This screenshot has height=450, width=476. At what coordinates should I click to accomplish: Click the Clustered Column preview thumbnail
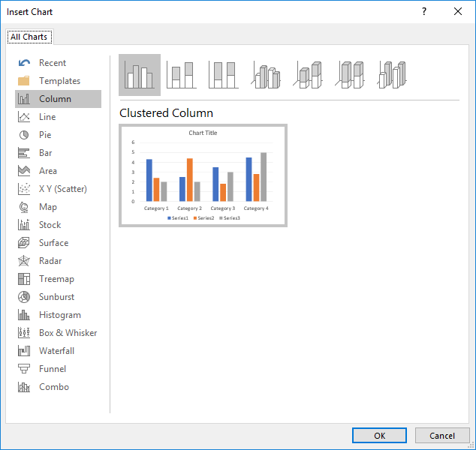pos(203,175)
